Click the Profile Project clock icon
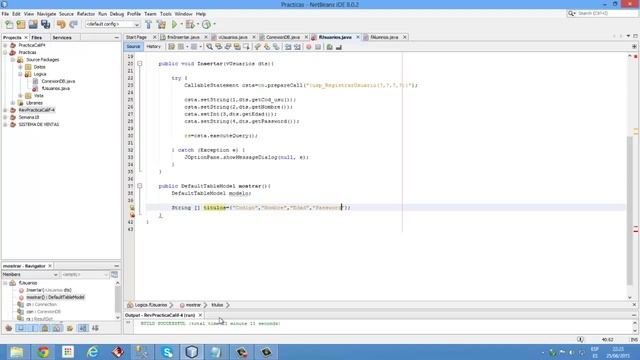The height and width of the screenshot is (360, 640). (x=207, y=24)
